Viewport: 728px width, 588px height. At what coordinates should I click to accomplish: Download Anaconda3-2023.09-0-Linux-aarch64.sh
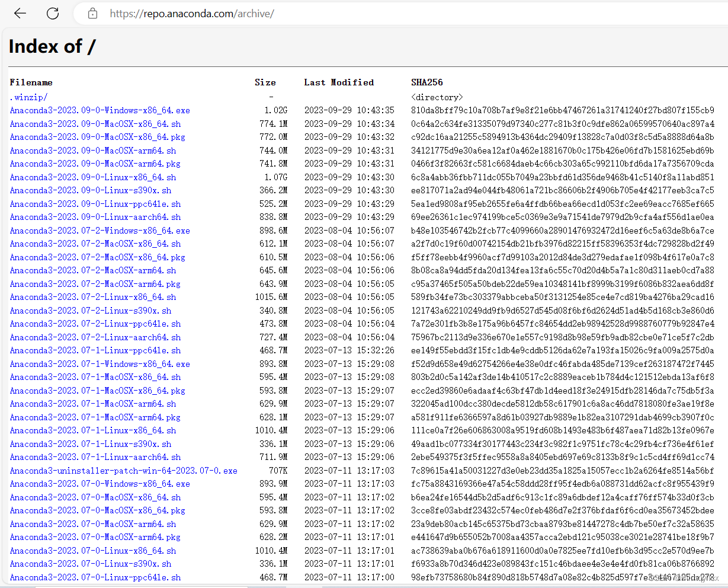click(95, 217)
